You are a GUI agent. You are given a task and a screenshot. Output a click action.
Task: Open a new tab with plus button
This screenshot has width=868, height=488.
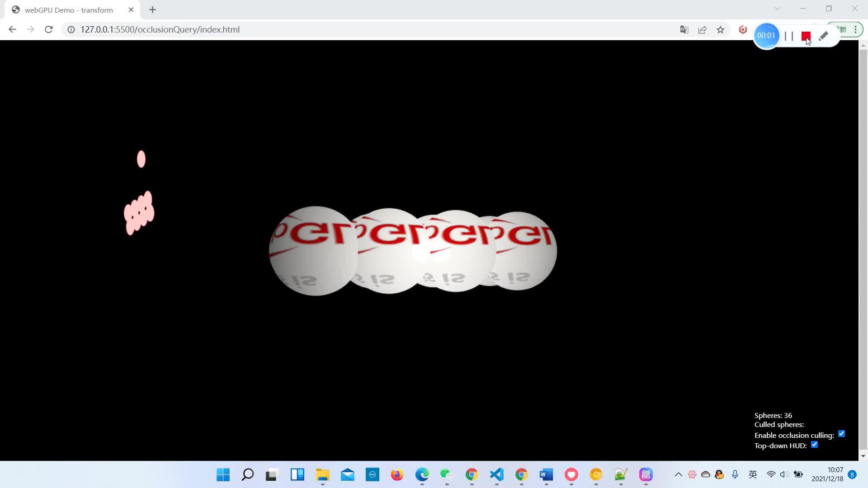152,9
